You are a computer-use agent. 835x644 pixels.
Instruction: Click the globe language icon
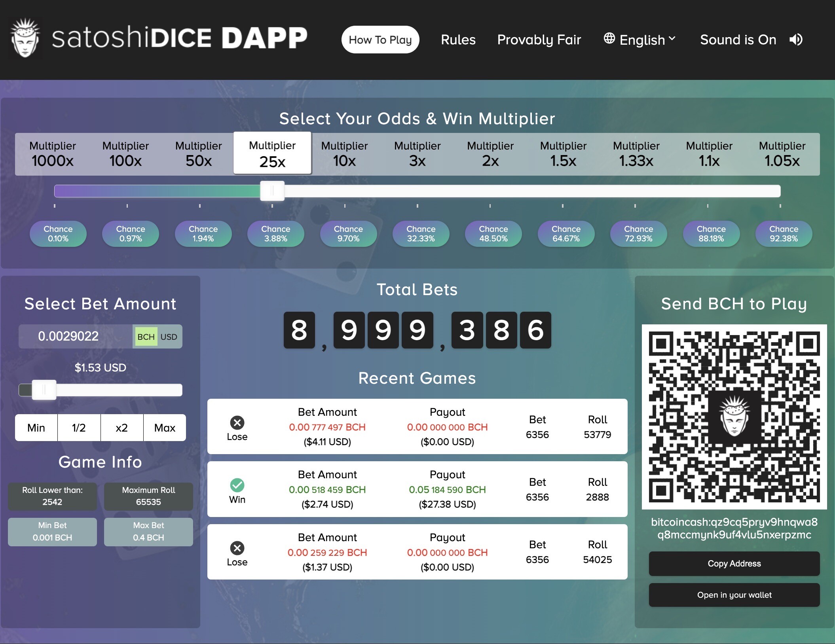[609, 38]
